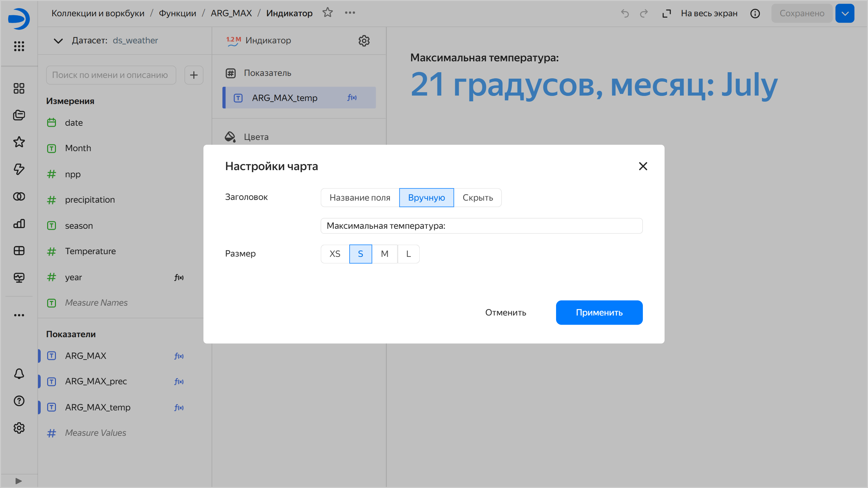Open the notifications bell in the sidebar
This screenshot has width=868, height=488.
tap(19, 374)
